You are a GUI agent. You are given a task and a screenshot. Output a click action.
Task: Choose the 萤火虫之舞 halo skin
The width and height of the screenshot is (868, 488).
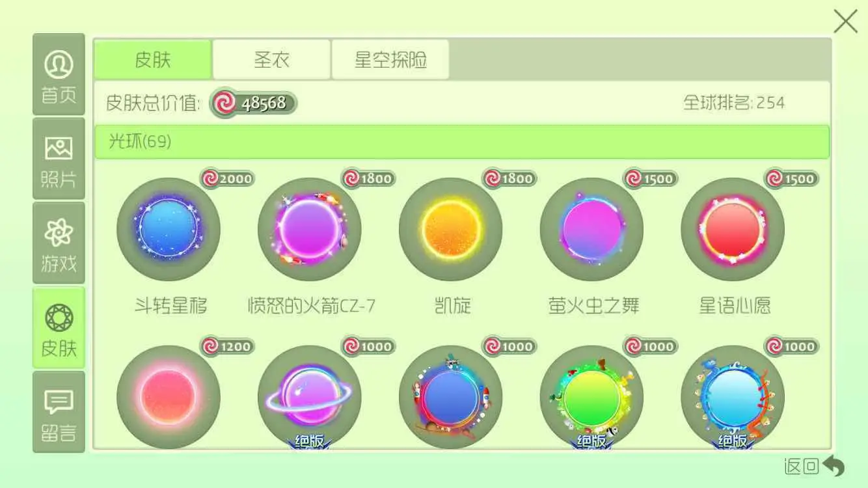(x=592, y=229)
